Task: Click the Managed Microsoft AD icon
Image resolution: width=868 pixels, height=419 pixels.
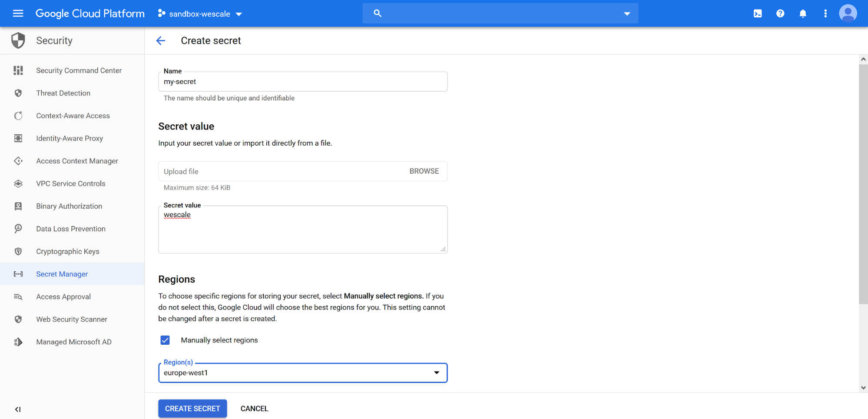Action: [18, 342]
